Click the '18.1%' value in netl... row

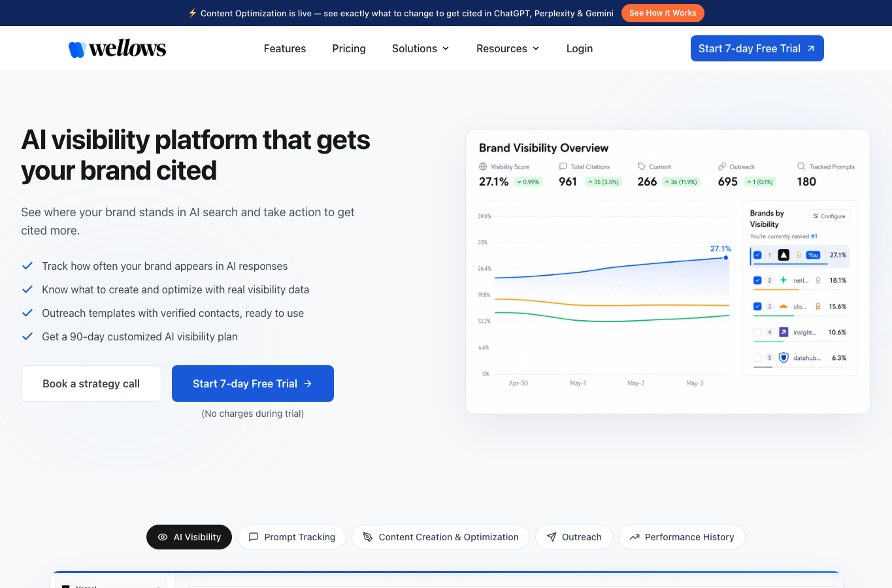(x=838, y=280)
